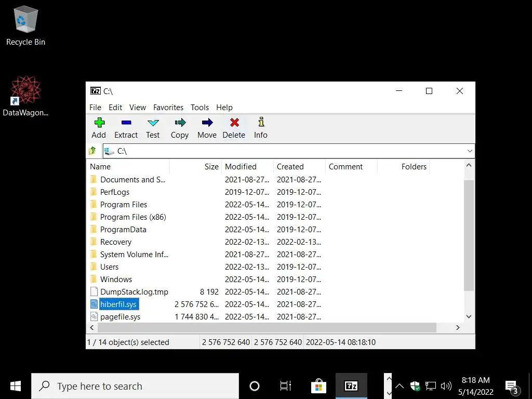Open Cortana circle on taskbar
The width and height of the screenshot is (532, 399).
[x=255, y=386]
